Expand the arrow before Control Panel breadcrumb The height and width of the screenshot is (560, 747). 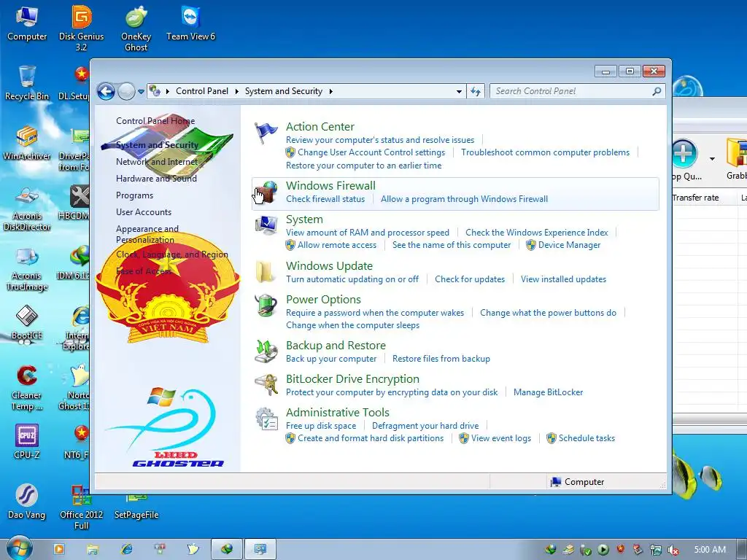click(168, 91)
